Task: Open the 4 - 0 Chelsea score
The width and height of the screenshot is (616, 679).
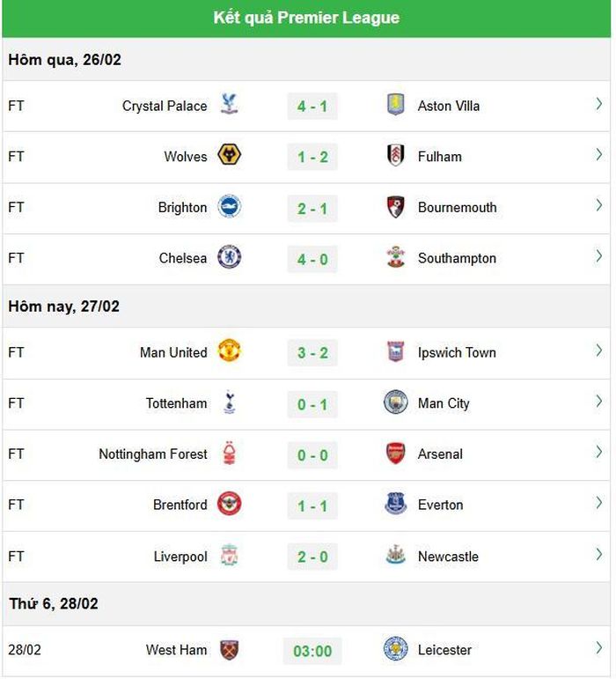Action: click(x=312, y=260)
